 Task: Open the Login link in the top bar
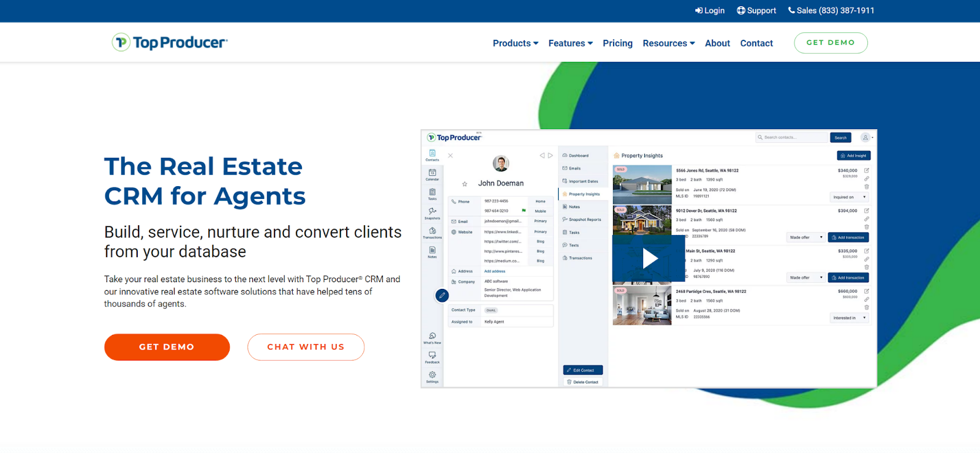(x=710, y=10)
